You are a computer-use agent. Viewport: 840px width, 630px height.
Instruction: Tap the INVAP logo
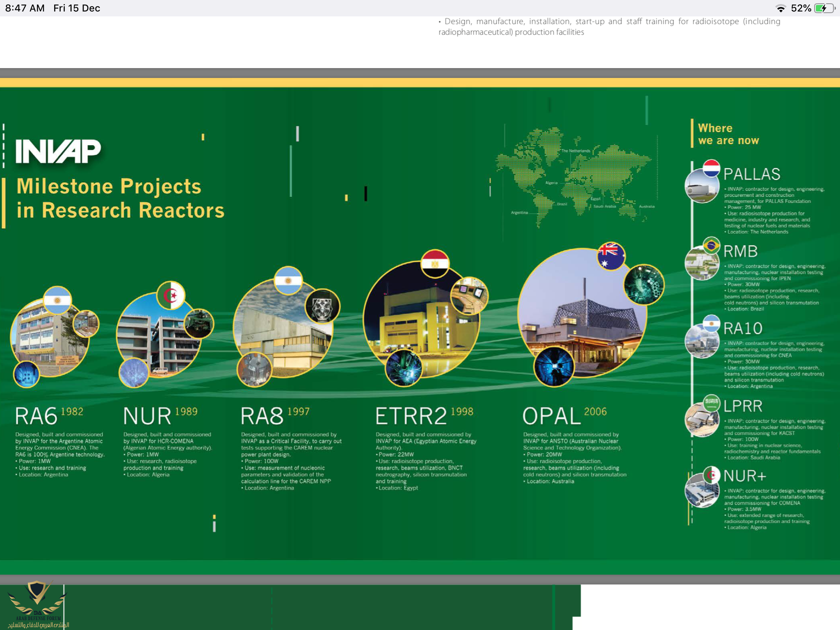pyautogui.click(x=58, y=151)
